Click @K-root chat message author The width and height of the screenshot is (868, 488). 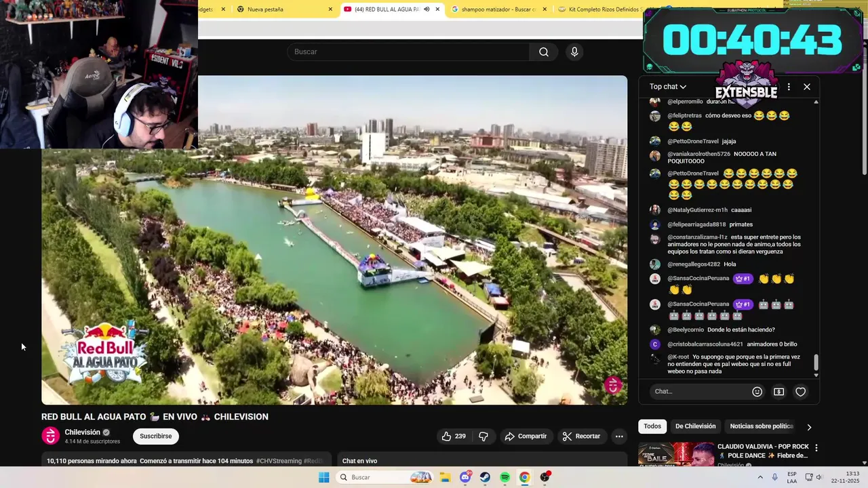coord(678,357)
